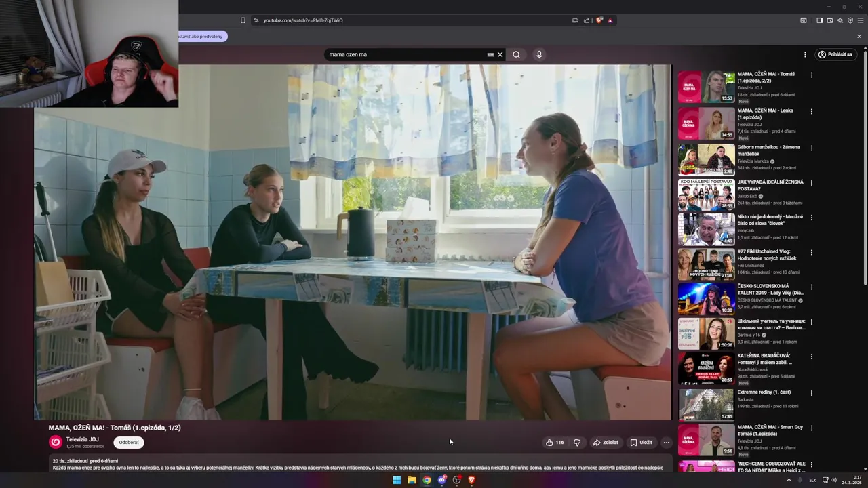Open thumbnail for Tomáš episode 2/2
The width and height of the screenshot is (868, 488).
707,87
